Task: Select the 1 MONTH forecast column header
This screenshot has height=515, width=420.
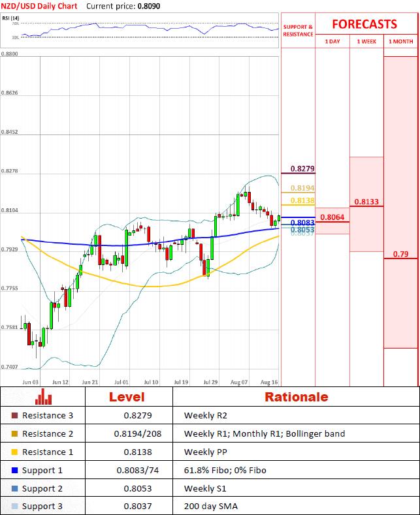Action: (x=401, y=41)
